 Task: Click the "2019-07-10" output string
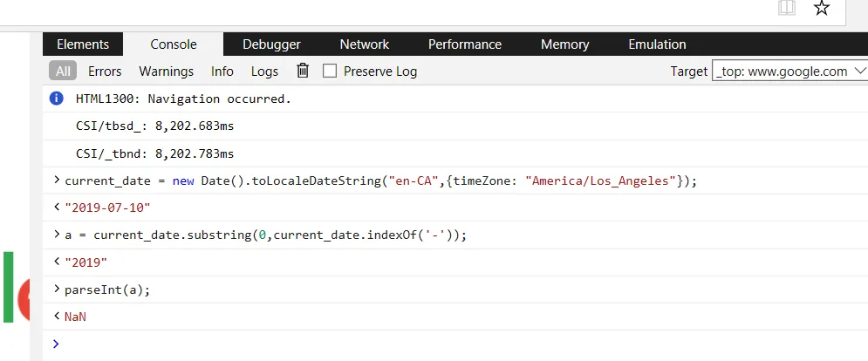point(107,208)
